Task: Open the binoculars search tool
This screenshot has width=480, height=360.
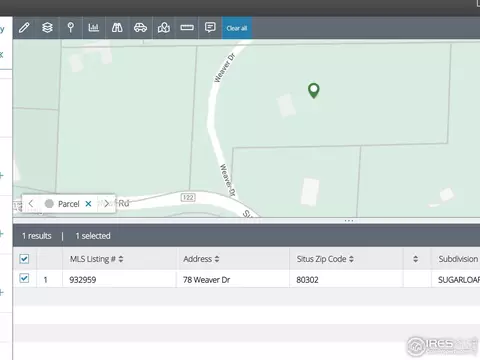Action: click(x=117, y=28)
